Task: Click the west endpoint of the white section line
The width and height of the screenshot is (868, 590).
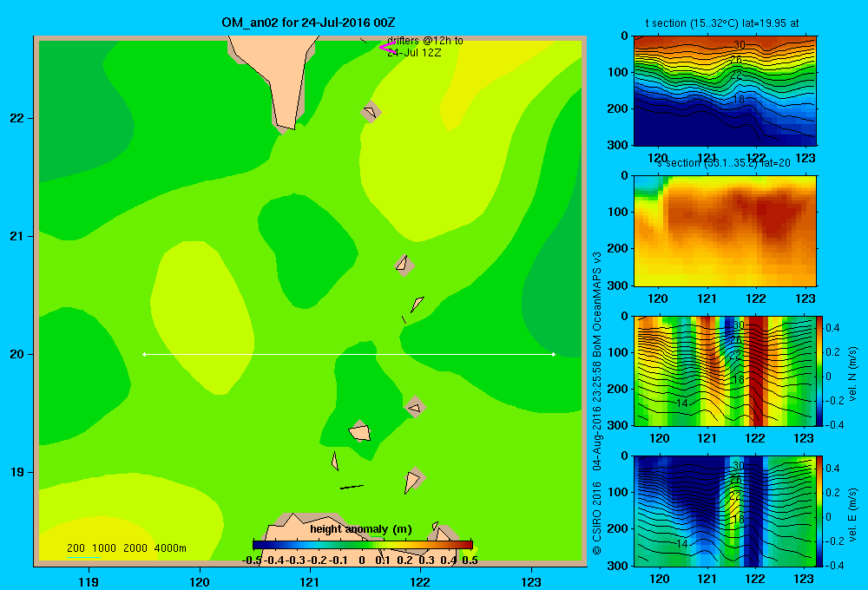Action: tap(144, 354)
